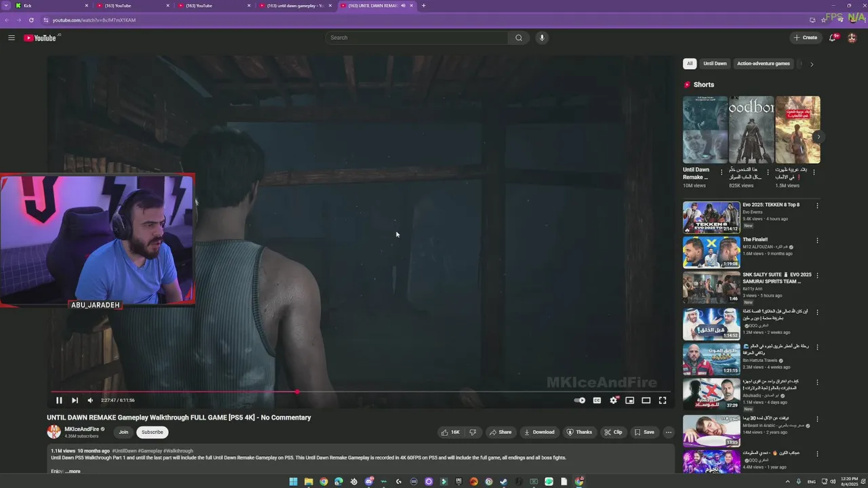Screen dimensions: 868x488
Task: Open Discord from the taskbar
Action: 369,482
